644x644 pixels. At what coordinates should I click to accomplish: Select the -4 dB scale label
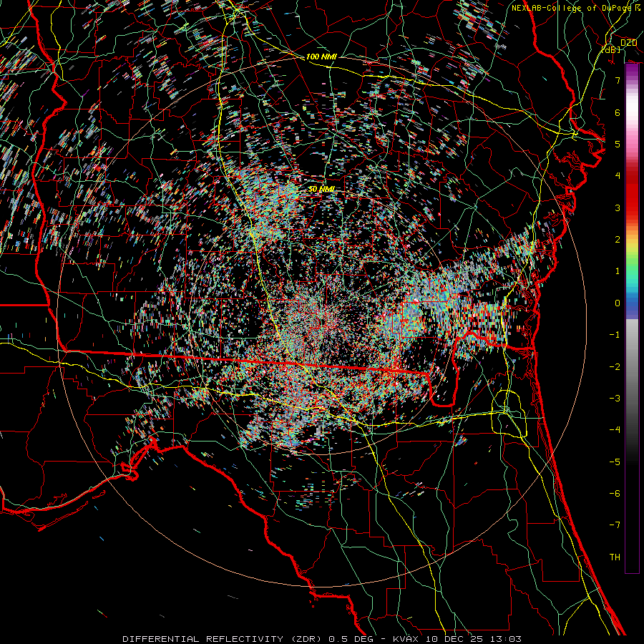tap(615, 430)
